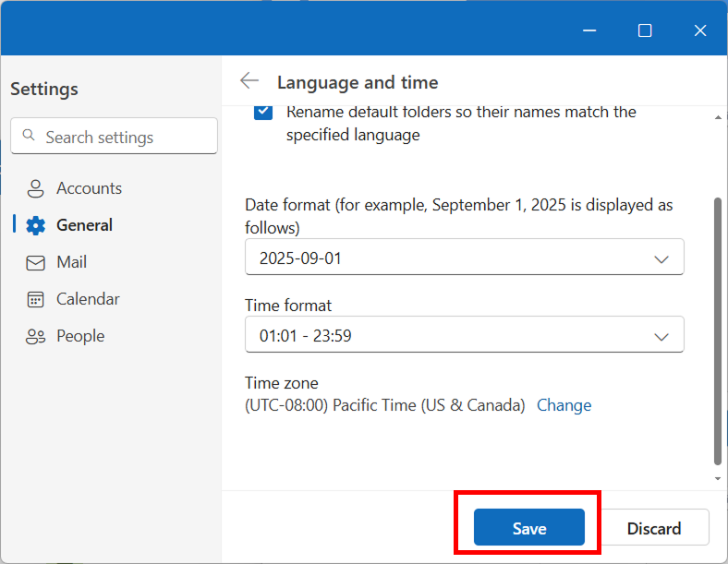
Task: Click the scrollbar up arrow
Action: (718, 117)
